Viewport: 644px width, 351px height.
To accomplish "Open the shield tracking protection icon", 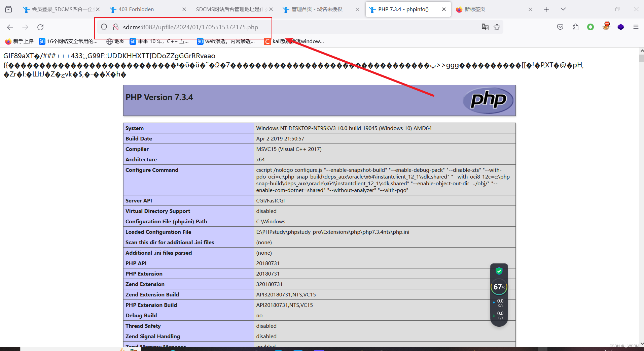I will [x=104, y=27].
